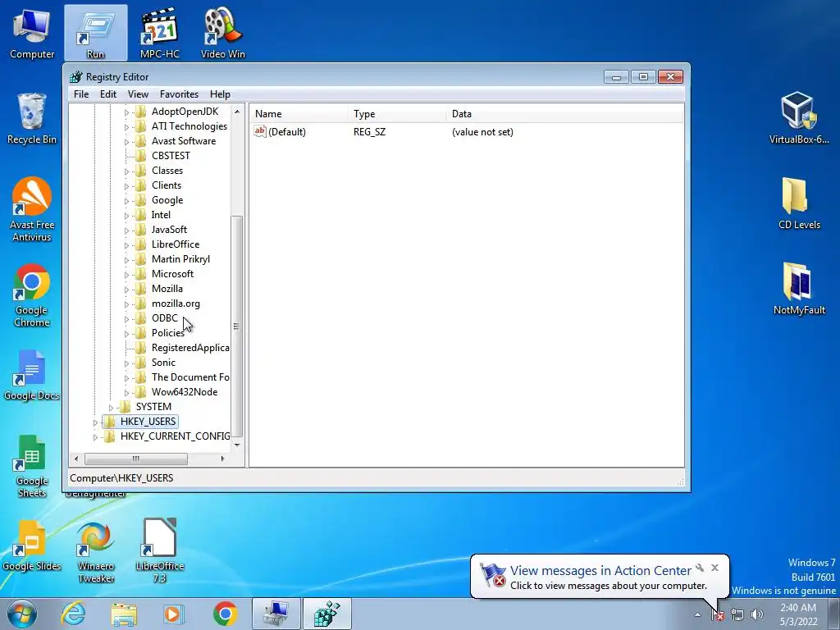This screenshot has height=630, width=840.
Task: Open Windows Explorer from taskbar
Action: [124, 614]
